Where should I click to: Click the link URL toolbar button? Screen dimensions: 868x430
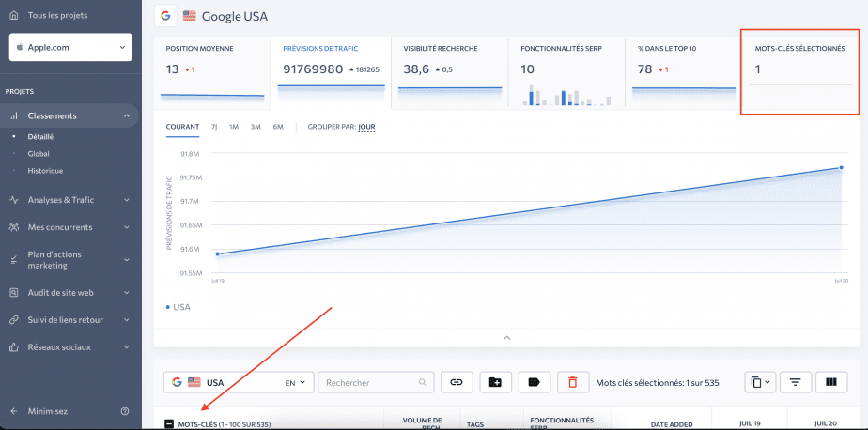point(457,382)
